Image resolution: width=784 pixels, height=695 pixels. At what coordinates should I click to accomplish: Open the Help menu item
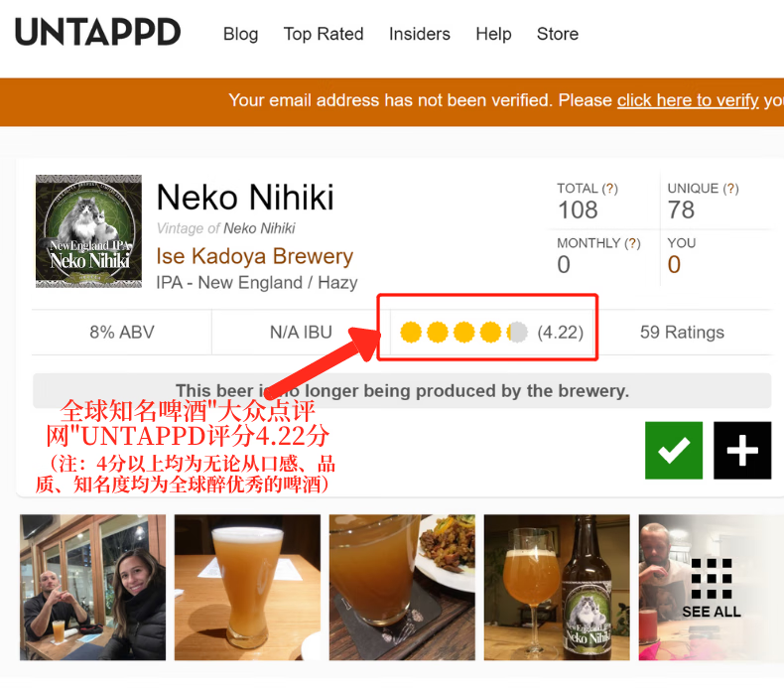[x=493, y=34]
